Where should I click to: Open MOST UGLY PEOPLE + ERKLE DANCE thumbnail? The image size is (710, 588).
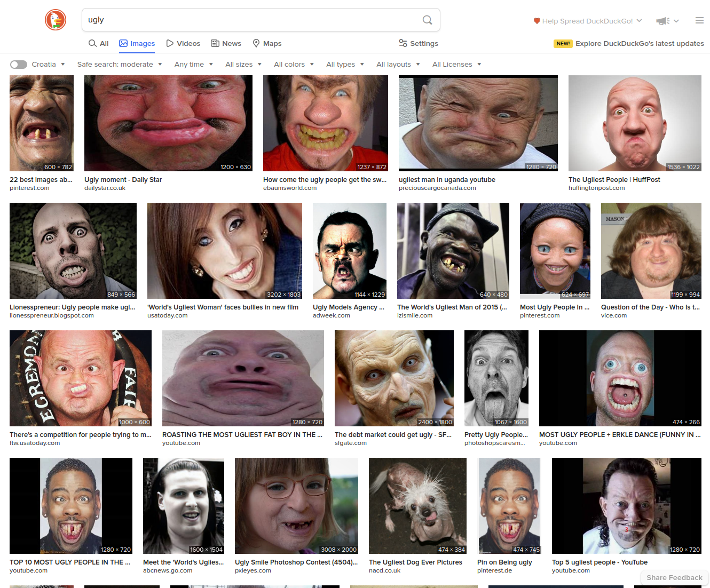click(620, 378)
